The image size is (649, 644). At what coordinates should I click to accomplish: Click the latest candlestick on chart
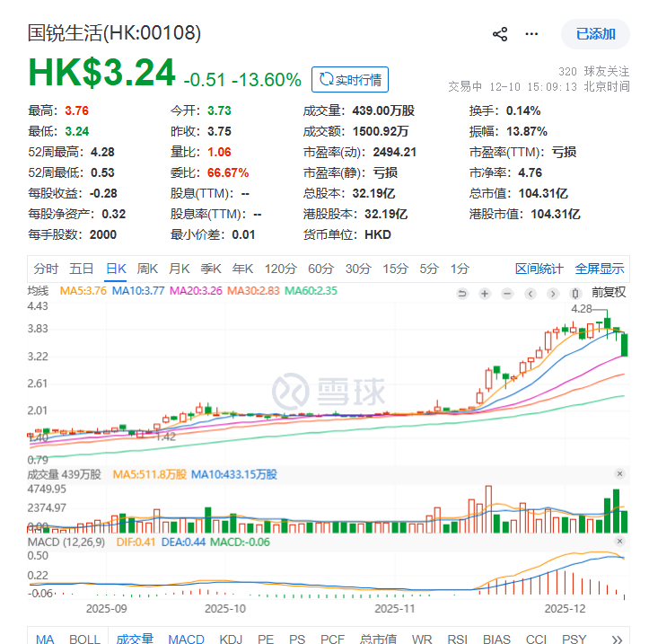click(x=625, y=345)
